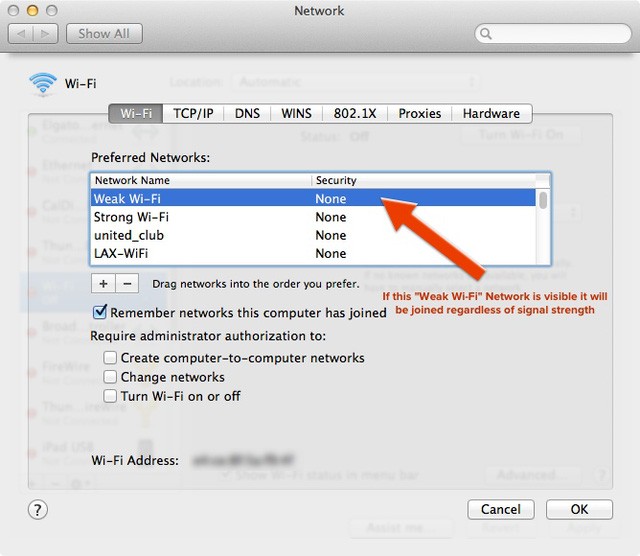Select the Proxies tab
The height and width of the screenshot is (556, 640).
coord(420,113)
